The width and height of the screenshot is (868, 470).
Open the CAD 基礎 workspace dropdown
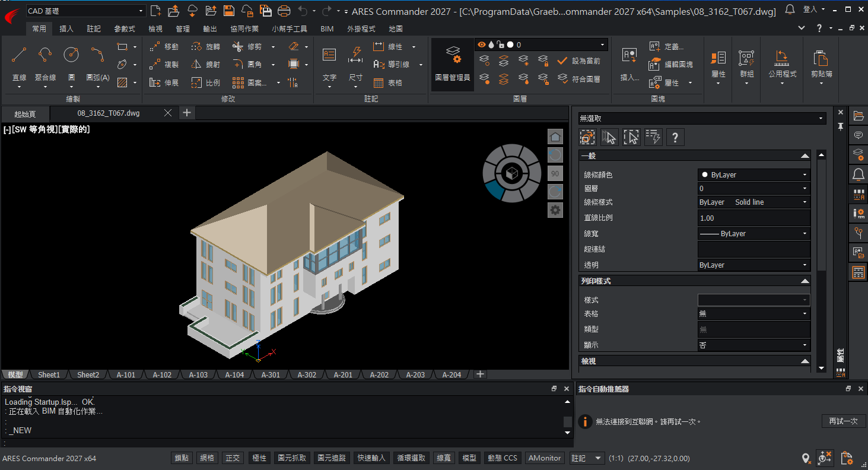pyautogui.click(x=85, y=11)
